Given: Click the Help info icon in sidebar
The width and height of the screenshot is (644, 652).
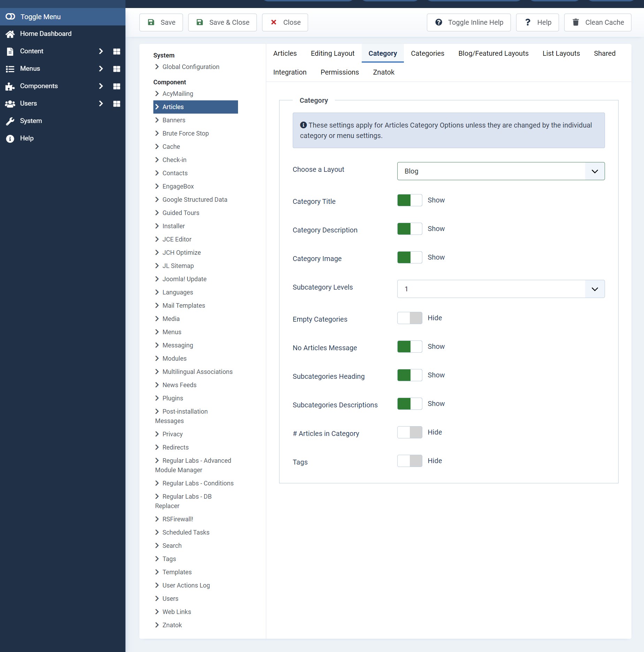Looking at the screenshot, I should pyautogui.click(x=10, y=138).
